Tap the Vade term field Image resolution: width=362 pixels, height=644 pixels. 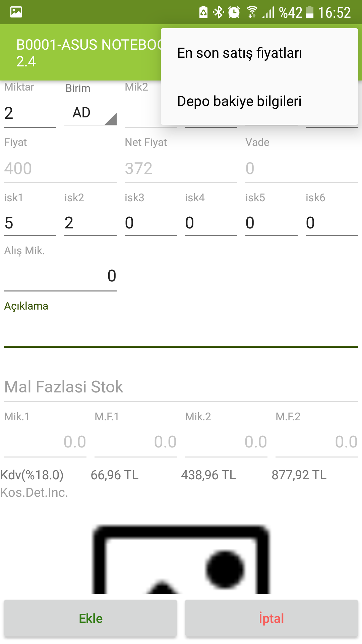tap(302, 168)
